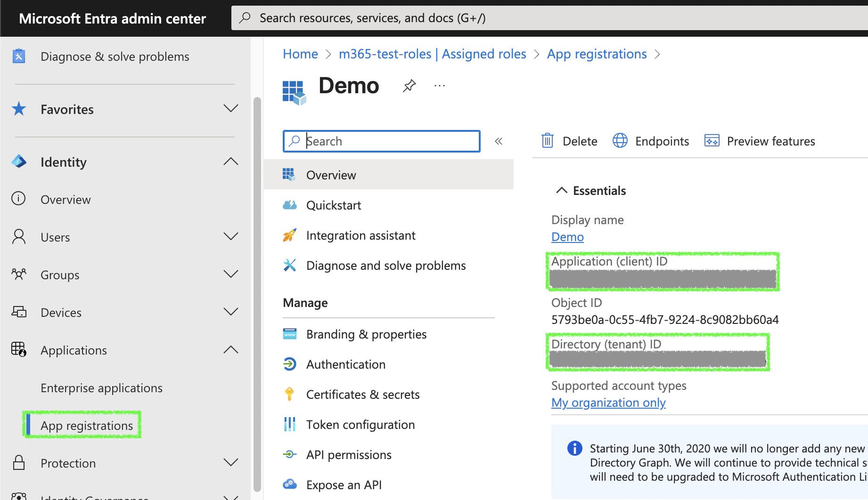This screenshot has height=500, width=868.
Task: Click the Preview features icon
Action: coord(712,141)
